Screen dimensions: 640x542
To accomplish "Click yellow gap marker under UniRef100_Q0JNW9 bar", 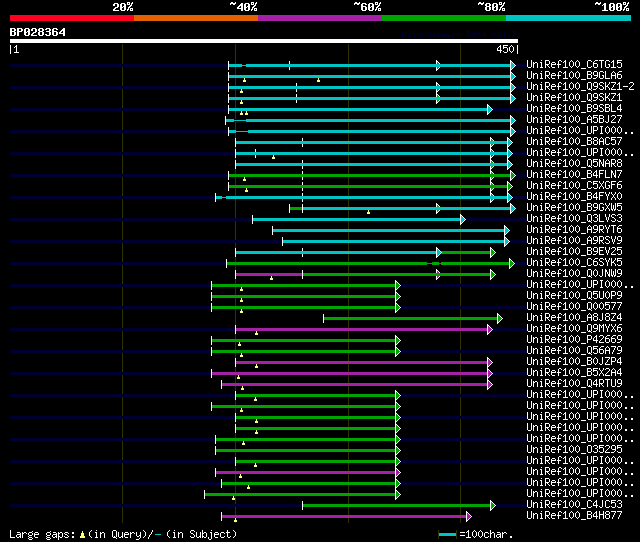I will click(x=271, y=278).
